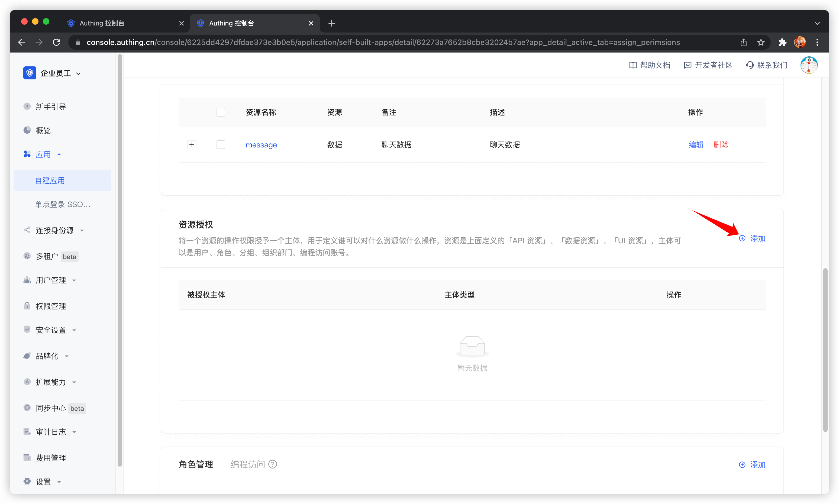The height and width of the screenshot is (504, 839).
Task: Expand the 用户管理 sidebar menu
Action: (x=51, y=280)
